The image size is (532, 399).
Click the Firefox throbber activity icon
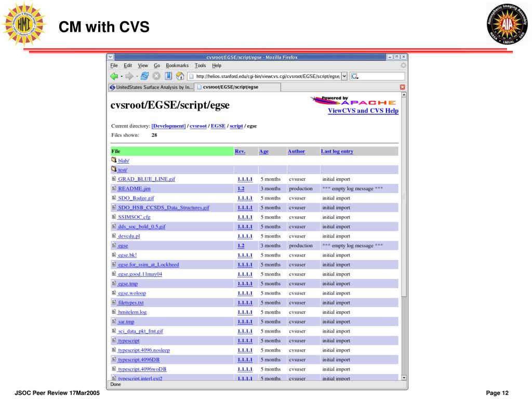[403, 65]
